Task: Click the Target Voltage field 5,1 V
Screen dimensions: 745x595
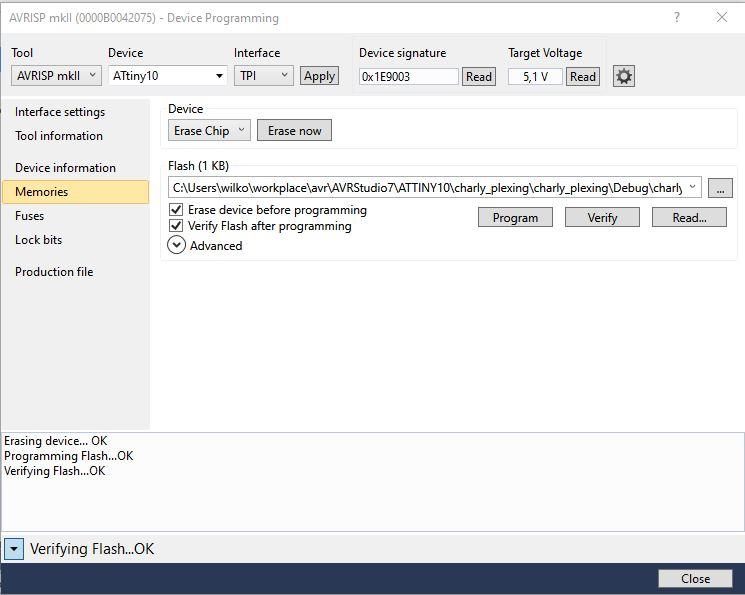Action: pyautogui.click(x=535, y=77)
